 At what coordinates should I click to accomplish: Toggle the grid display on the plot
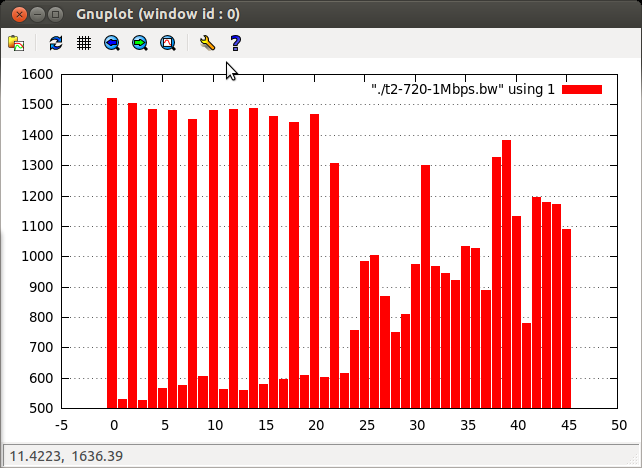(84, 43)
